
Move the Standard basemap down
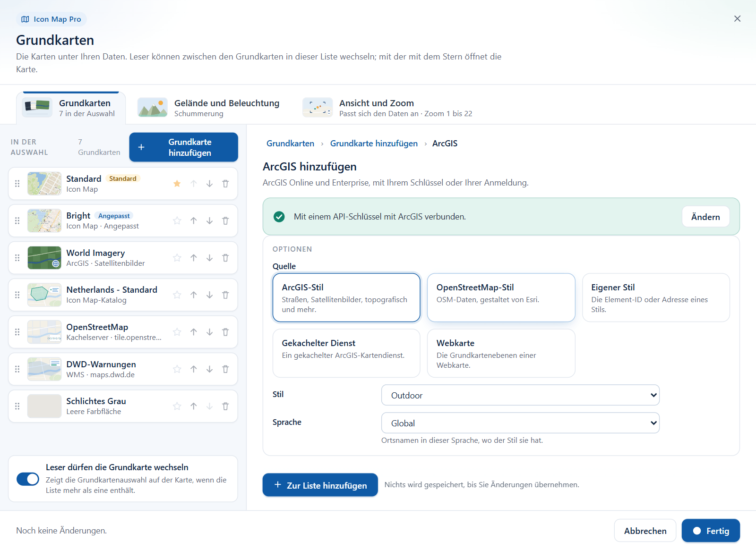coord(209,184)
